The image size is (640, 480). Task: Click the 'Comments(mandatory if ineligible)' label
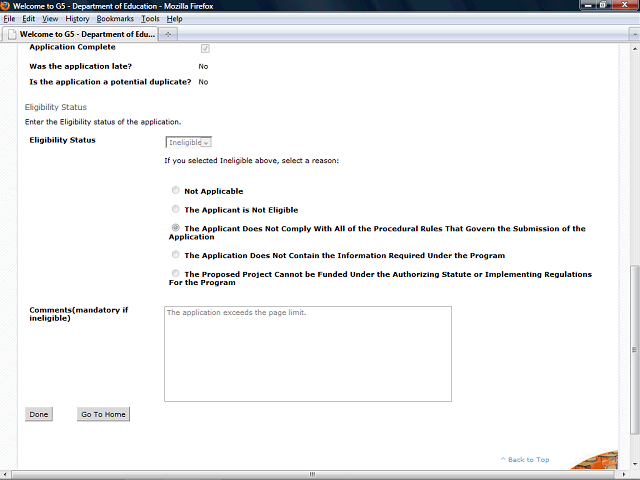click(x=78, y=314)
